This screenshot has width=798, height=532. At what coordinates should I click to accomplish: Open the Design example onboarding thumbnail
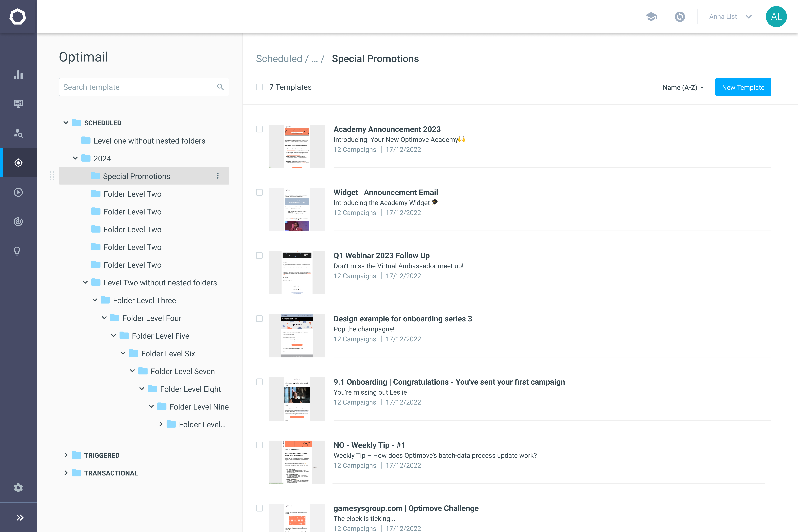coord(297,336)
